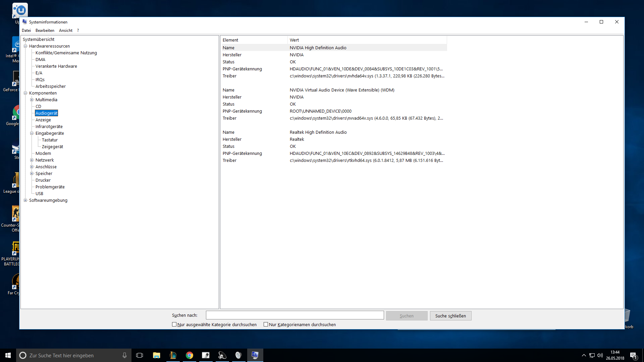The width and height of the screenshot is (644, 362).
Task: Show hidden system tray icons
Action: click(x=584, y=355)
